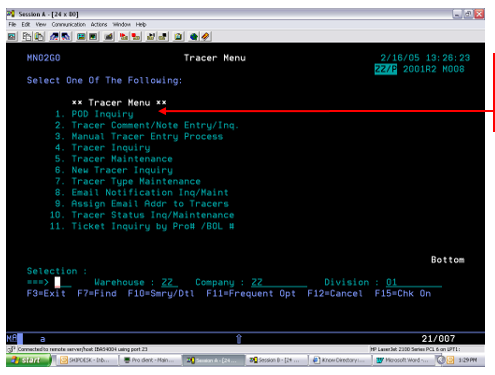The width and height of the screenshot is (495, 375).
Task: Open the Communication menu
Action: click(x=69, y=24)
